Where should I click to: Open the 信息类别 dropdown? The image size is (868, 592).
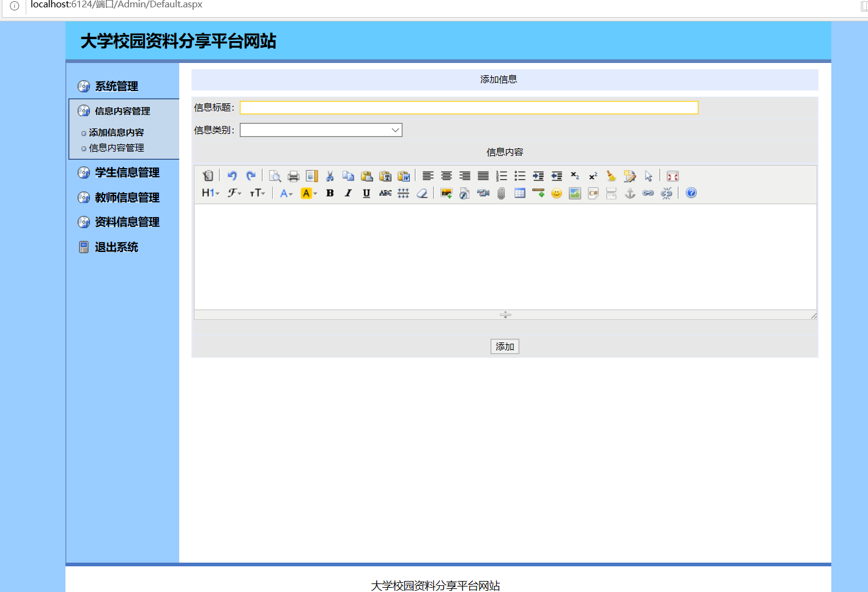coord(321,130)
